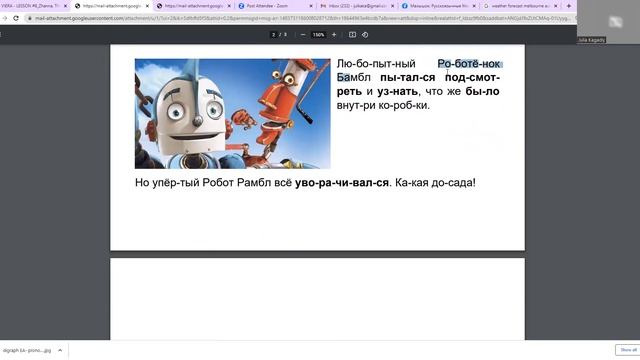Viewport: 640px width, 360px height.
Task: Switch to Post Attendee Zoom tab
Action: pos(276,6)
